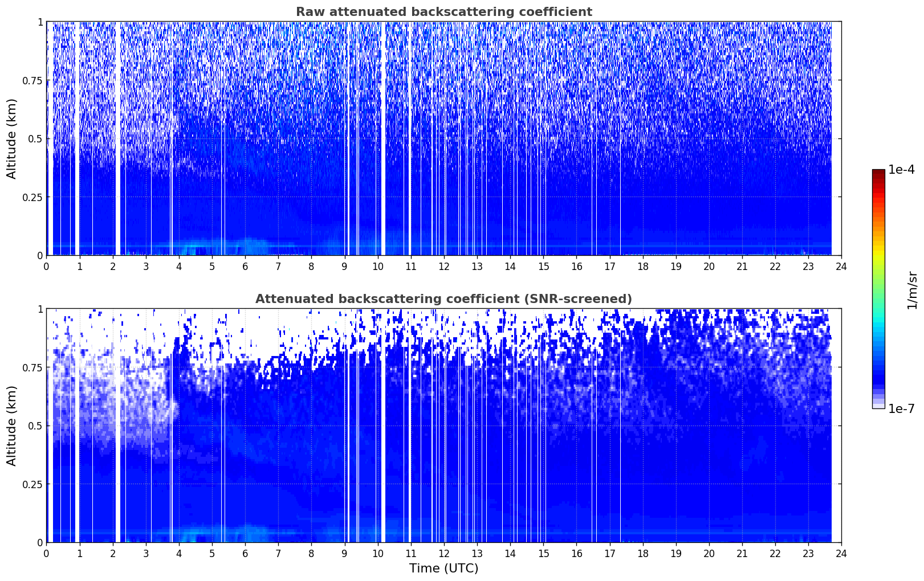The width and height of the screenshot is (924, 581).
Task: Click altitude tick '0.25' on bottom plot
Action: (x=32, y=484)
